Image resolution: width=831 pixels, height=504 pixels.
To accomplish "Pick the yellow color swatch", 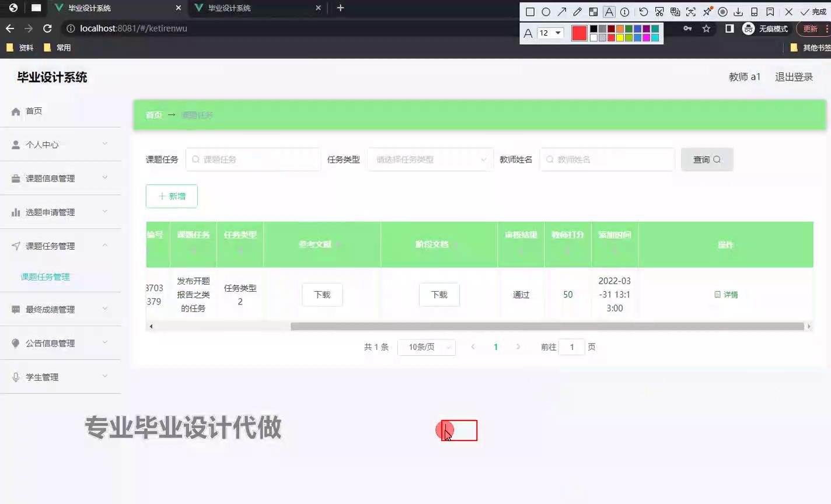I will point(620,38).
